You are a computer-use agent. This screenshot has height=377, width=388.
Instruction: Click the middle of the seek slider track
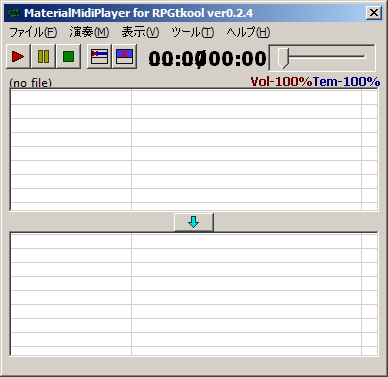[322, 57]
